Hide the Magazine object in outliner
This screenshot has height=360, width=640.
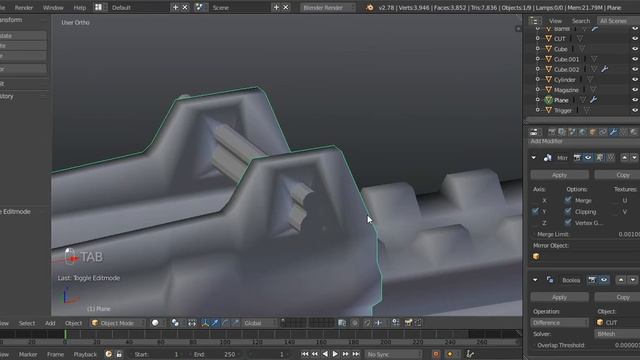[x=635, y=89]
